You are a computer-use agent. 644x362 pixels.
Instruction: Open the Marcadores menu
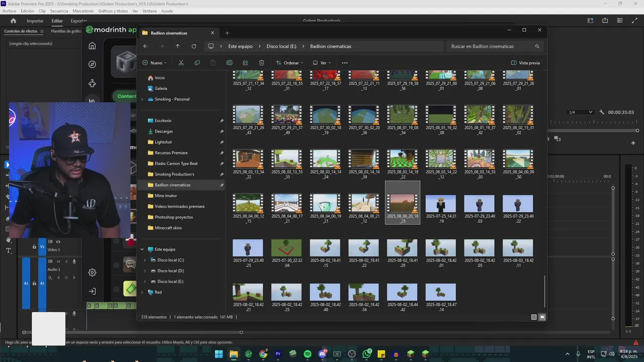point(83,11)
